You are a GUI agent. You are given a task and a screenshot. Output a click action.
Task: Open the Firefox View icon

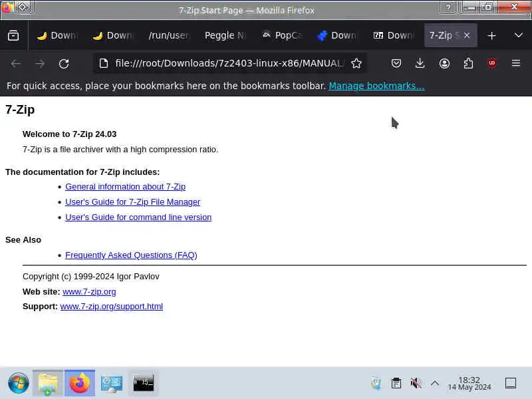13,35
